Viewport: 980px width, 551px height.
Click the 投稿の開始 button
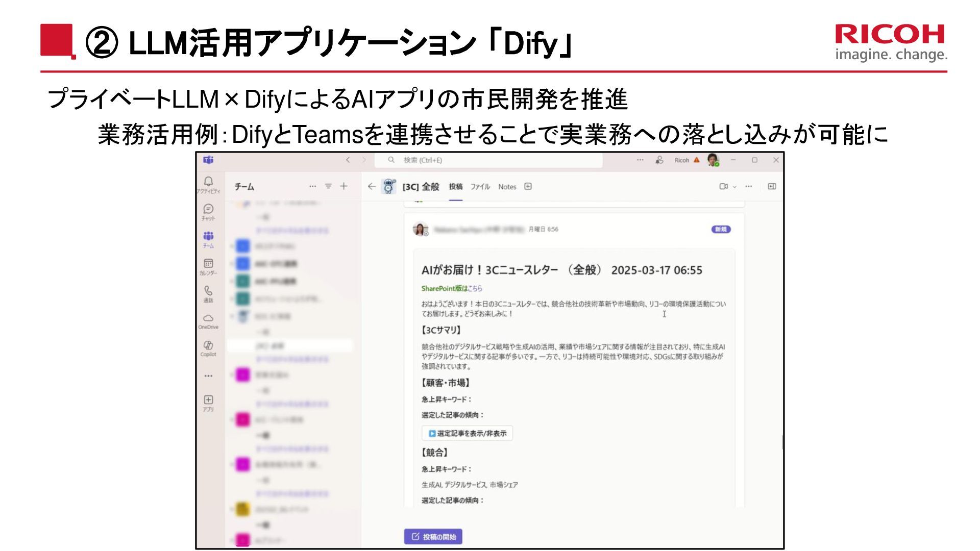point(433,537)
